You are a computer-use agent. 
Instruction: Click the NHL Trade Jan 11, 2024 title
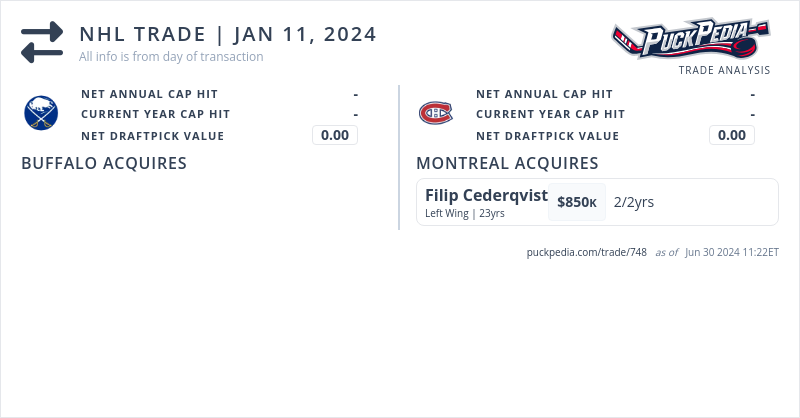[228, 34]
